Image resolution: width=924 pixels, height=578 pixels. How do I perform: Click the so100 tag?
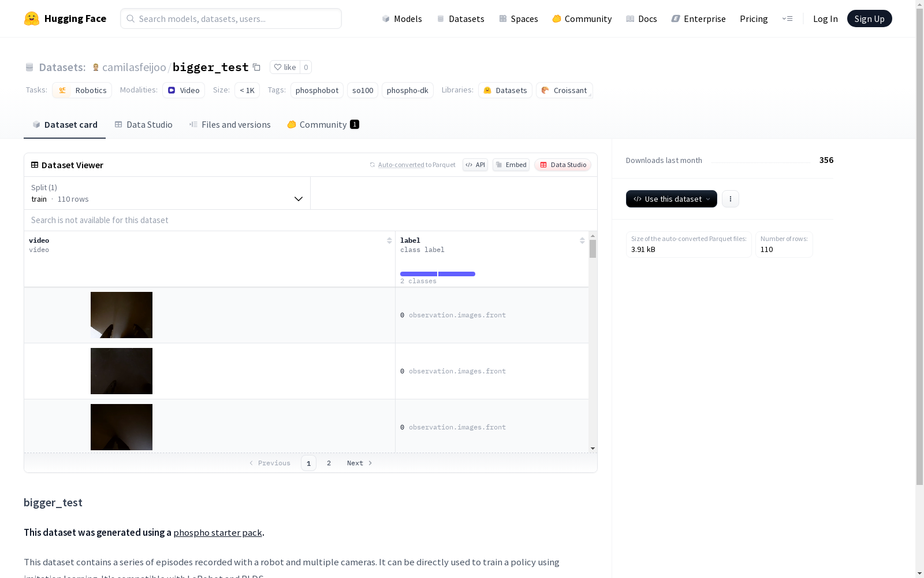point(363,90)
